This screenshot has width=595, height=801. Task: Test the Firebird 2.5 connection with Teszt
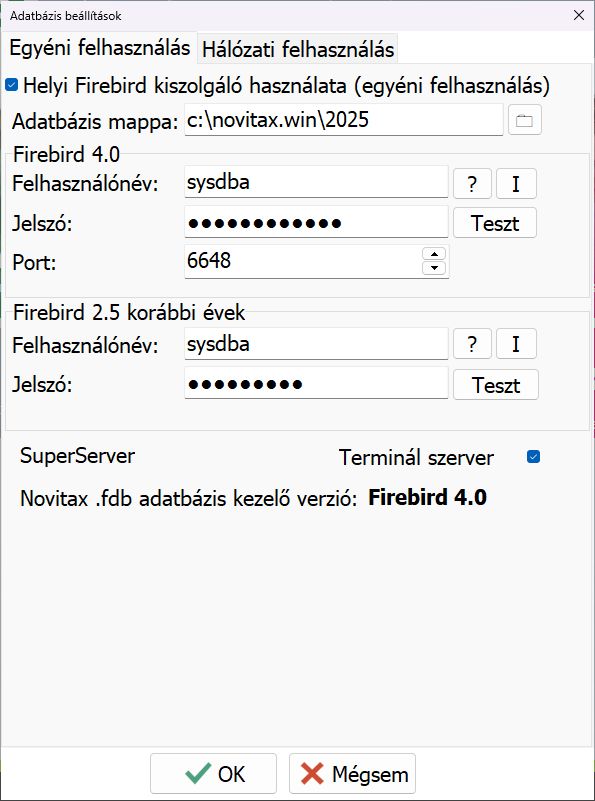click(496, 385)
